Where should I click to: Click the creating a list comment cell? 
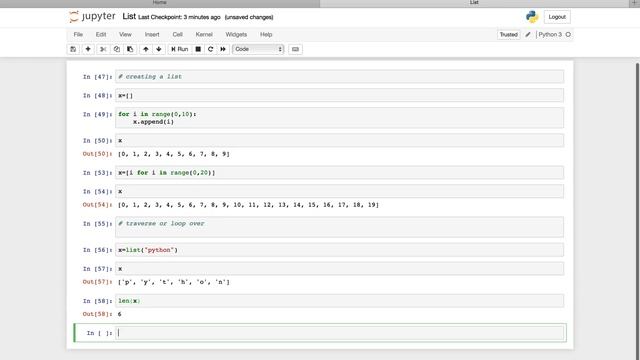(340, 77)
